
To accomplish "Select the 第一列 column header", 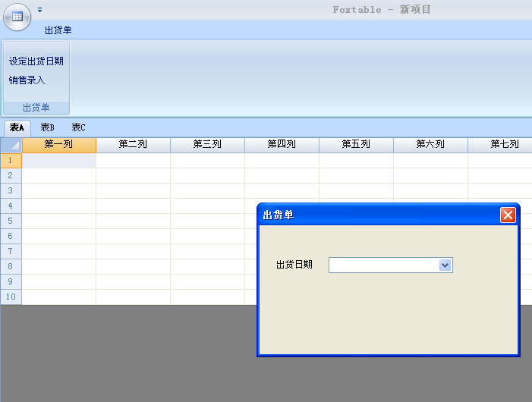I will (x=58, y=145).
